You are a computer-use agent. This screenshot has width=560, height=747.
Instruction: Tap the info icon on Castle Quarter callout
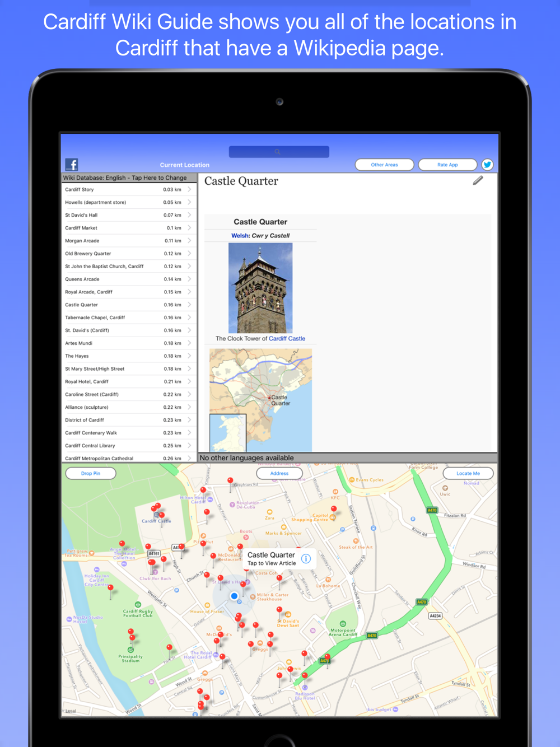pyautogui.click(x=306, y=558)
